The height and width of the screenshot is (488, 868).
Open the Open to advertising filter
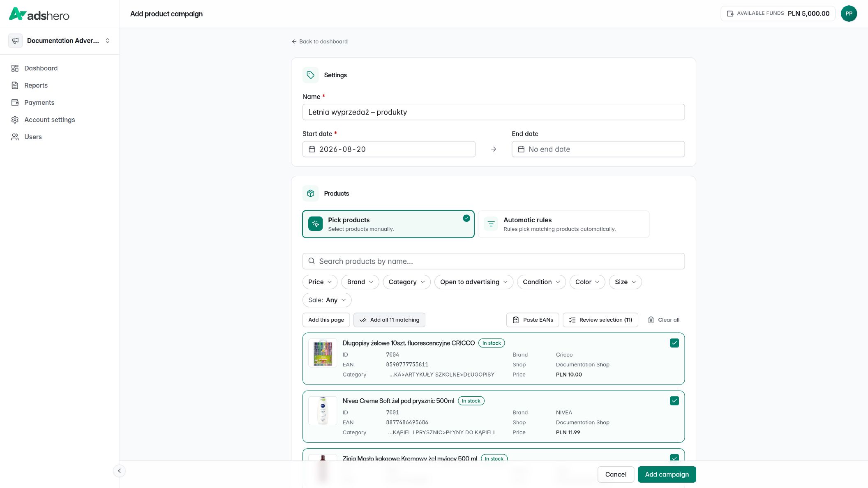tap(473, 282)
